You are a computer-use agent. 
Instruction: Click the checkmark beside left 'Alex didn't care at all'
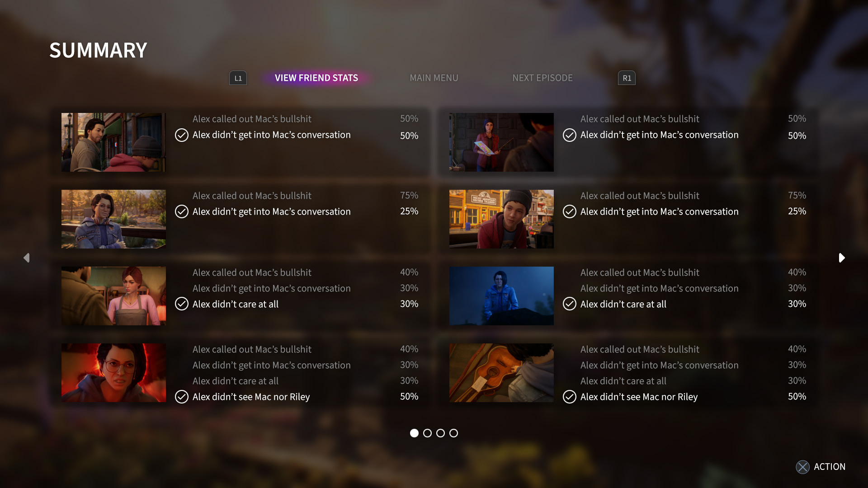pos(182,304)
